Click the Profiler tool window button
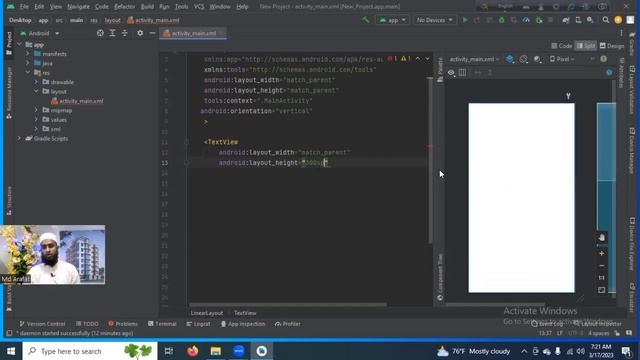This screenshot has width=640, height=360. point(288,324)
